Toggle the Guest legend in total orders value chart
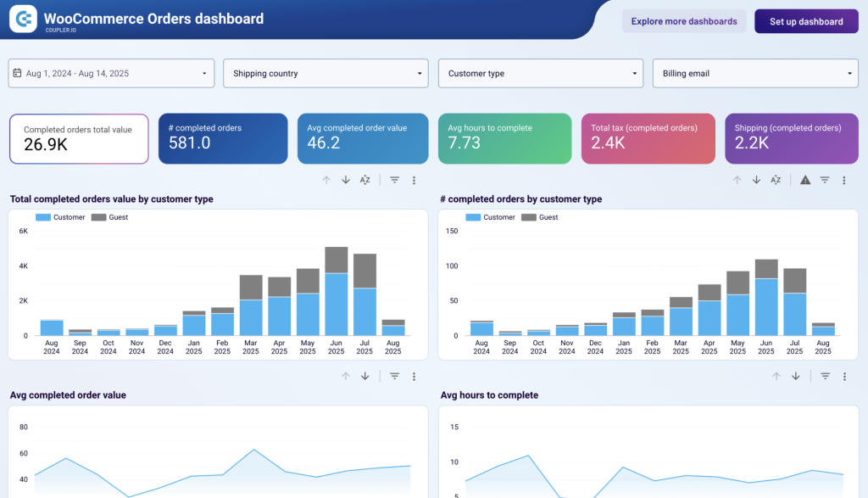868x498 pixels. [118, 217]
